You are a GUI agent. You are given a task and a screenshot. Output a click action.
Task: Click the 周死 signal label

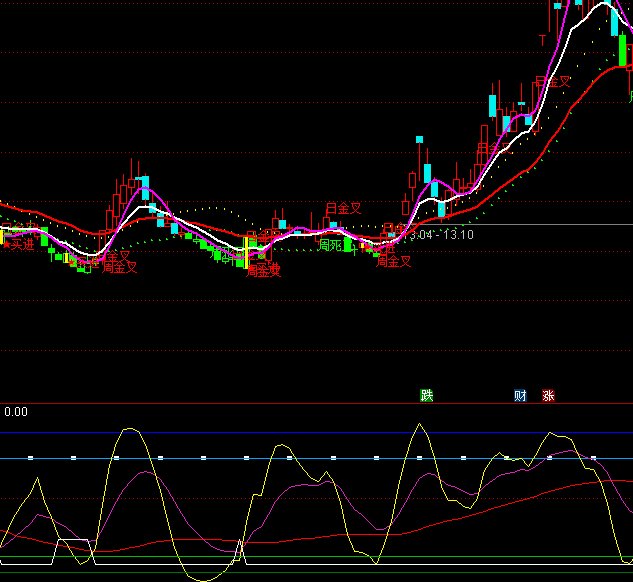330,245
